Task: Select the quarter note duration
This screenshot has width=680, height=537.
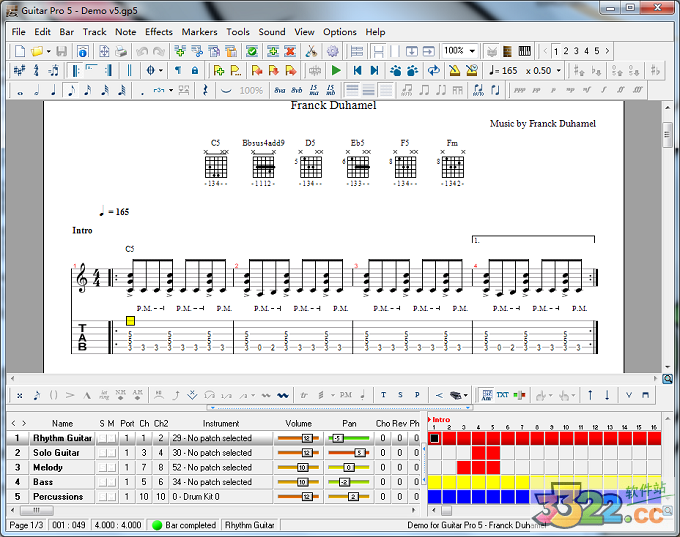Action: (54, 91)
